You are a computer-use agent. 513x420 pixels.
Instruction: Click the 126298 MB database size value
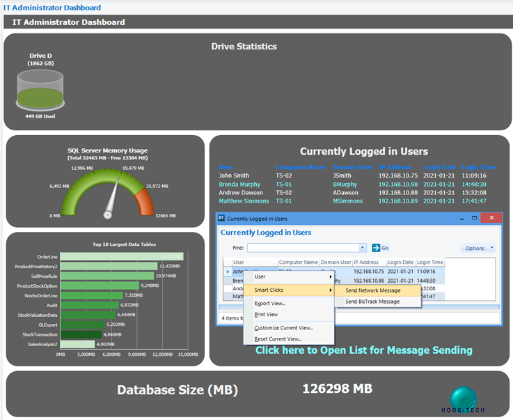(338, 389)
